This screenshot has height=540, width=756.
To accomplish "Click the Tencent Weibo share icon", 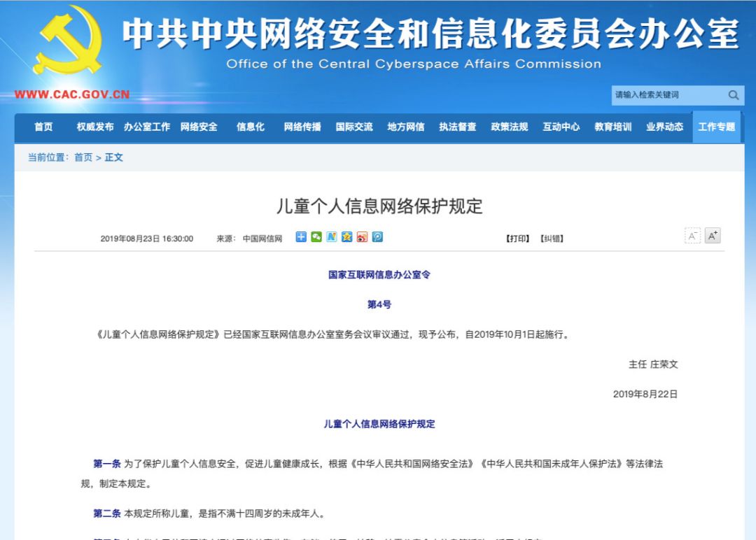I will click(377, 237).
